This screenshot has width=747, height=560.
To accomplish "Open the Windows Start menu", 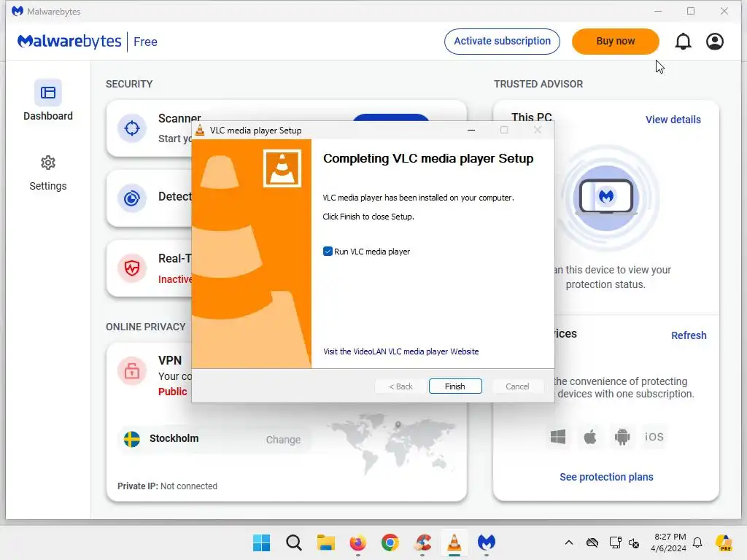I will pos(261,542).
